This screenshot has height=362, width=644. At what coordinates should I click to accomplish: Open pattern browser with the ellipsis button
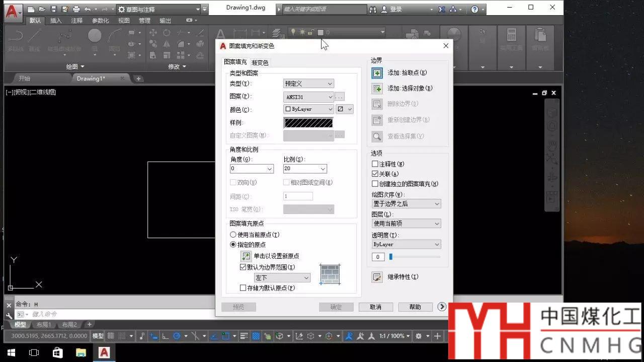340,97
